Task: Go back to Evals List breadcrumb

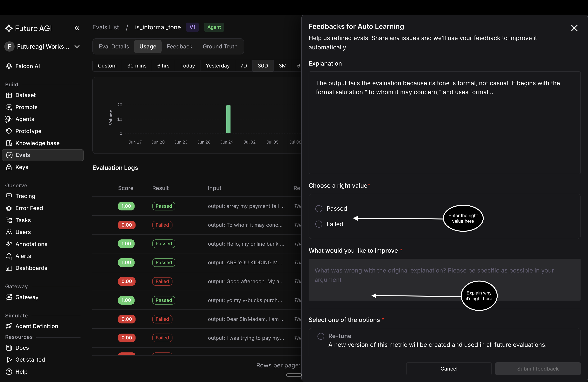Action: [x=106, y=27]
